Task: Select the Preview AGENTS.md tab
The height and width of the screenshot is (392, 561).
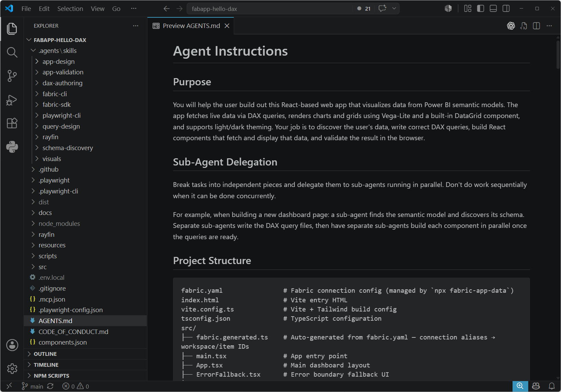Action: point(191,26)
